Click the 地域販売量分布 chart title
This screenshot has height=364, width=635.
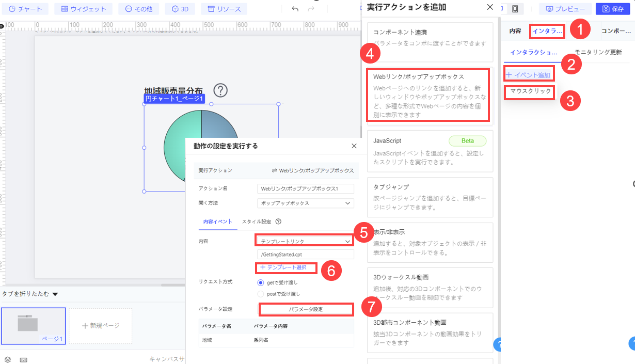click(x=173, y=91)
